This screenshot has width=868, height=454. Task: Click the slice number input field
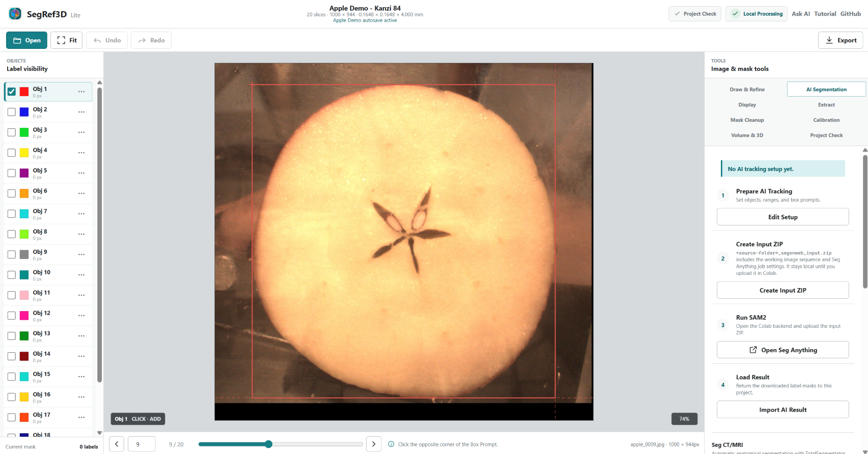coord(142,444)
